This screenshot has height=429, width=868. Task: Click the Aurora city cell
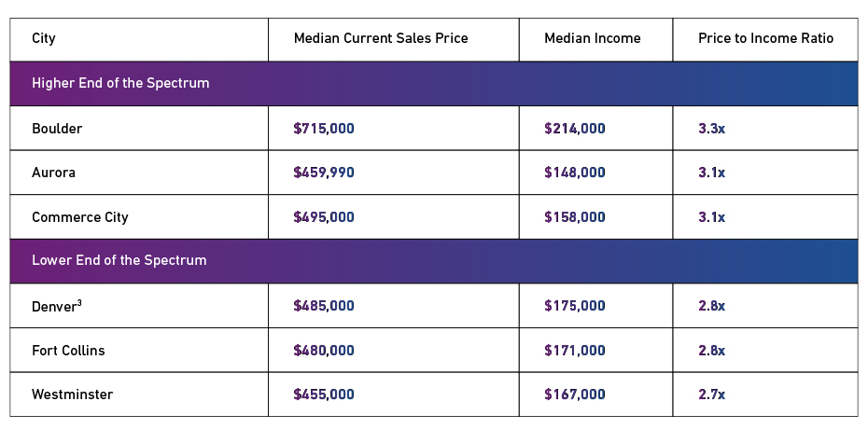pos(54,173)
